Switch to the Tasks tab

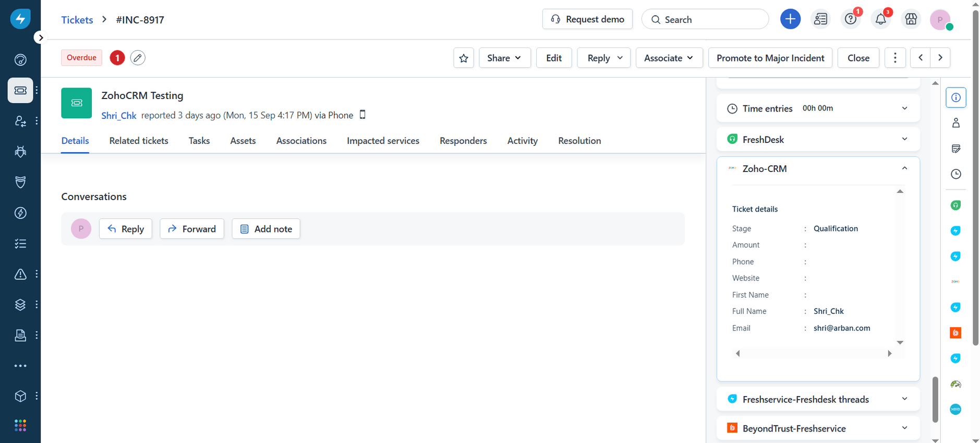pos(199,141)
